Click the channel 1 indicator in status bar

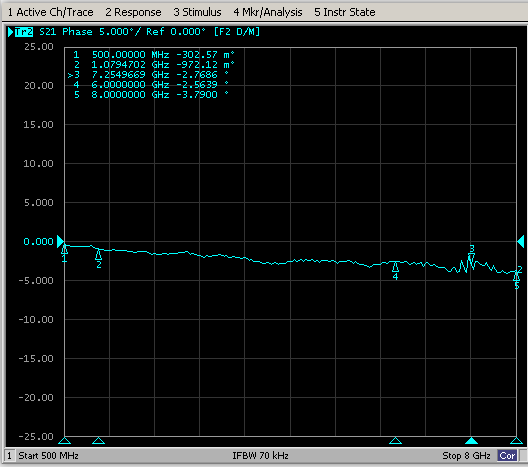pyautogui.click(x=9, y=456)
